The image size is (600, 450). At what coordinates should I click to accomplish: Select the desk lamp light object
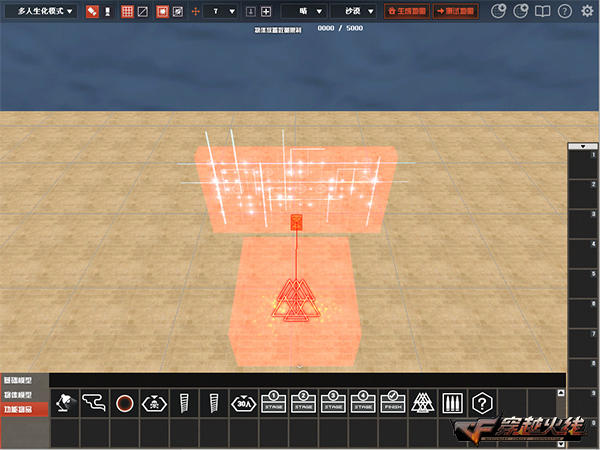pyautogui.click(x=65, y=403)
